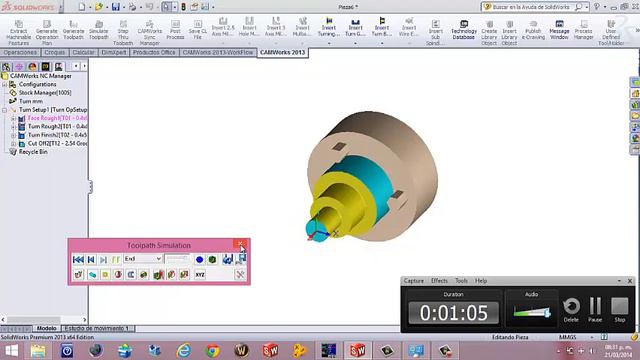Click Create Library Object
Image resolution: width=640 pixels, height=360 pixels.
click(x=489, y=32)
